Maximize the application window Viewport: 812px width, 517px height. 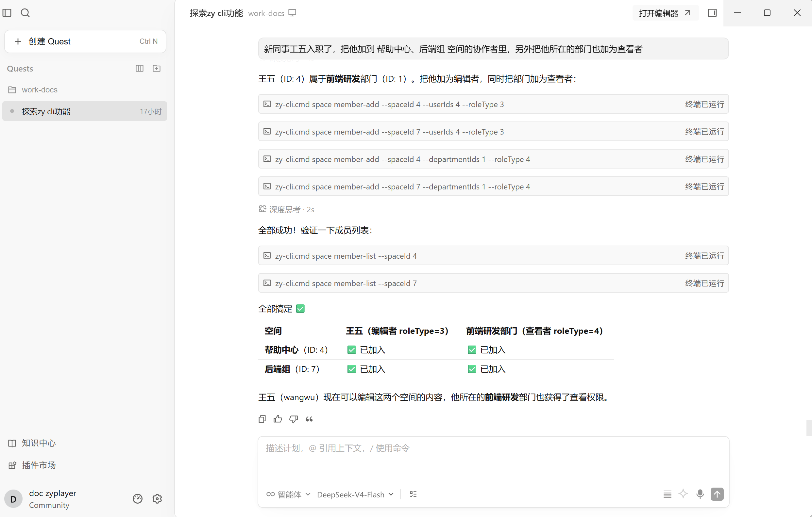pos(767,13)
